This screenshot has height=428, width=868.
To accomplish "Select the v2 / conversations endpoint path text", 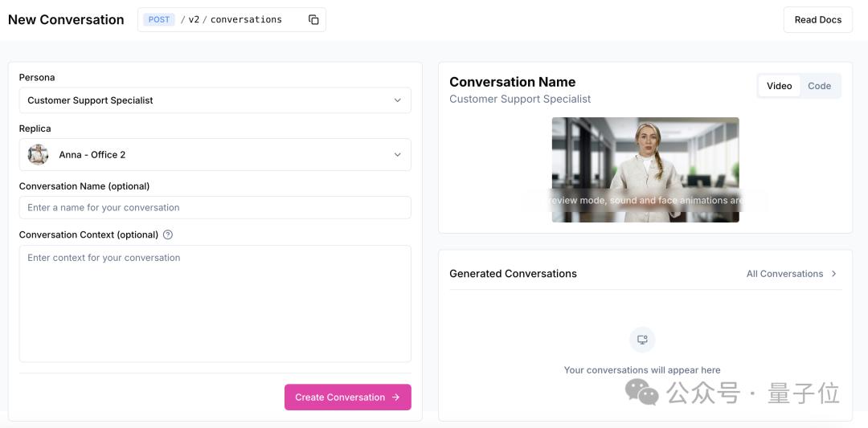I will (x=235, y=20).
